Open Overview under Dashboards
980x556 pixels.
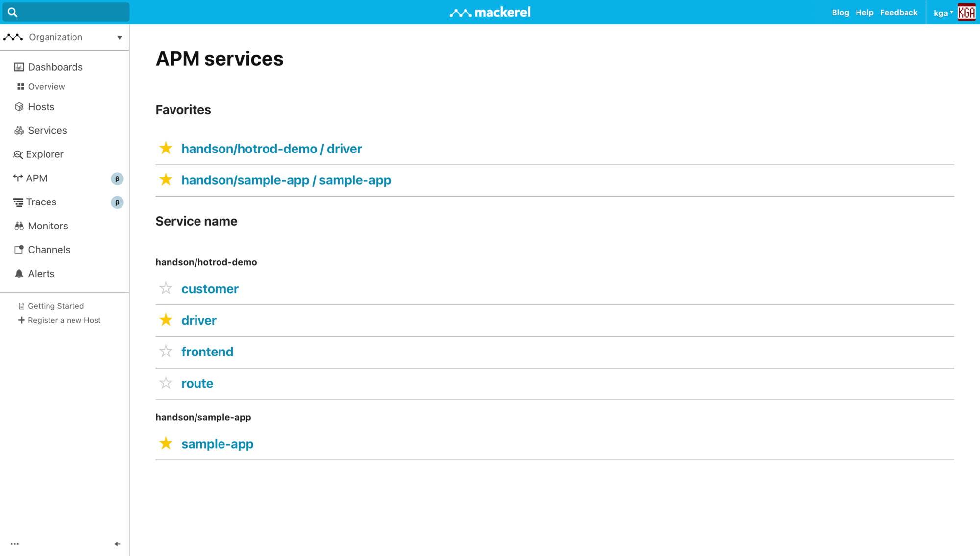pos(47,87)
